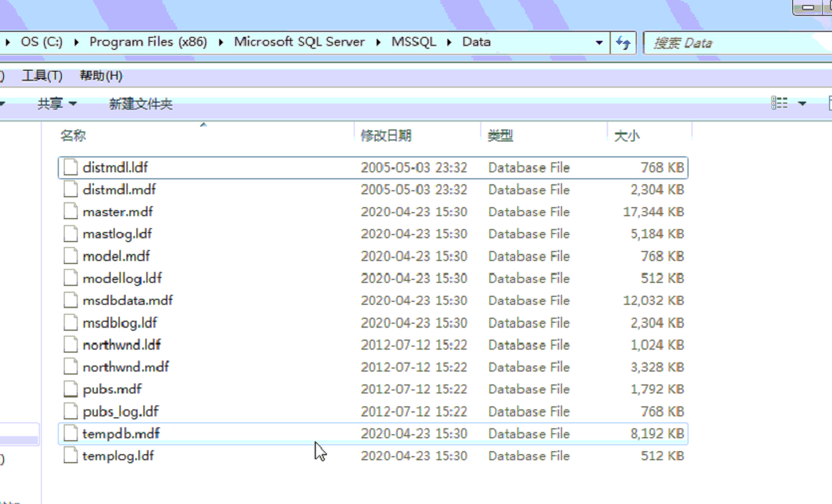Click the northwnd.ldf file icon
The height and width of the screenshot is (504, 832).
coord(71,345)
